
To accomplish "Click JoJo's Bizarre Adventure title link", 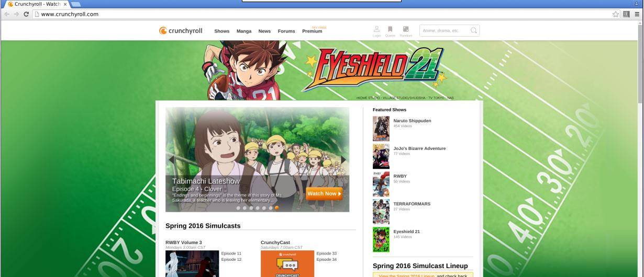I will coord(420,148).
